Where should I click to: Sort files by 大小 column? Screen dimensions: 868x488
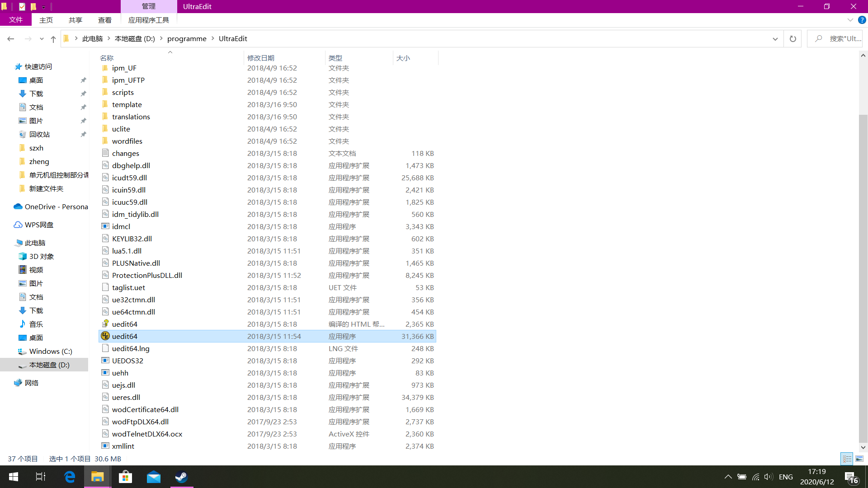point(415,58)
